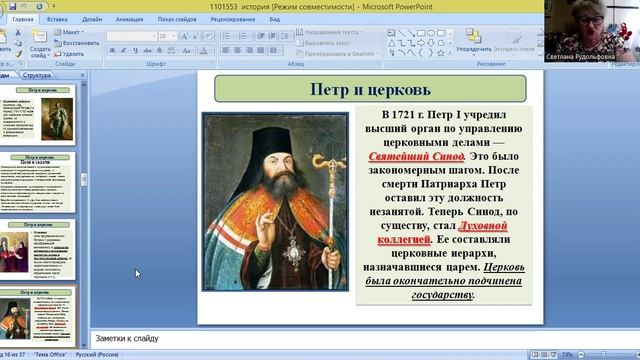This screenshot has width=640, height=360.
Task: Click the increase font size icon
Action: [x=184, y=36]
